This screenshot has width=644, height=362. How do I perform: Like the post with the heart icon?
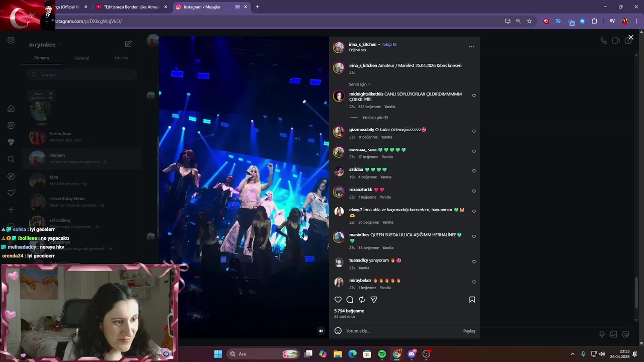pyautogui.click(x=338, y=300)
